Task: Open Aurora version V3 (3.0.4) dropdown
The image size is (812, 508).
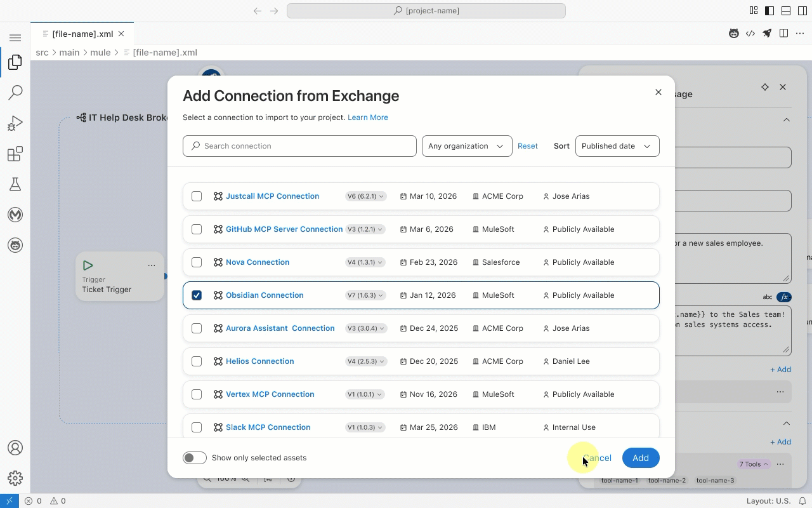Action: click(366, 328)
